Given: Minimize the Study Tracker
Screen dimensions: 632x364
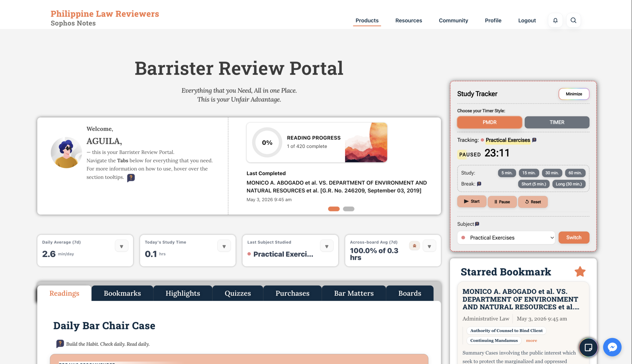Looking at the screenshot, I should coord(574,94).
